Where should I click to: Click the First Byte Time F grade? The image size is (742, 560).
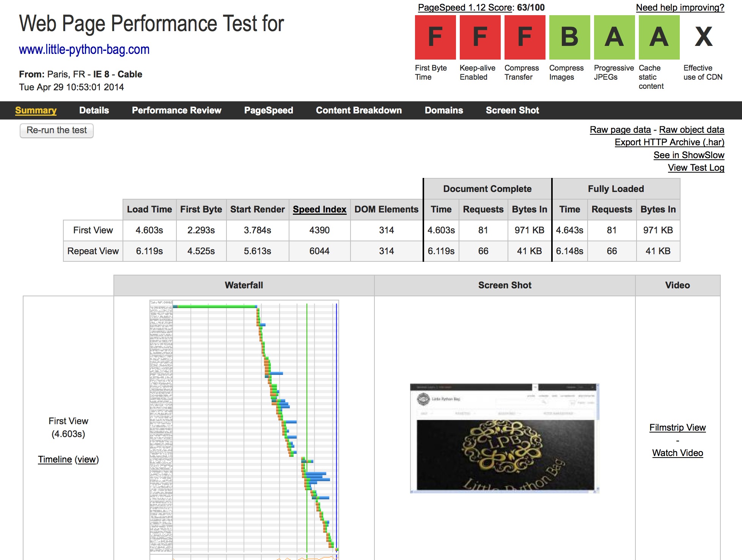click(x=435, y=37)
